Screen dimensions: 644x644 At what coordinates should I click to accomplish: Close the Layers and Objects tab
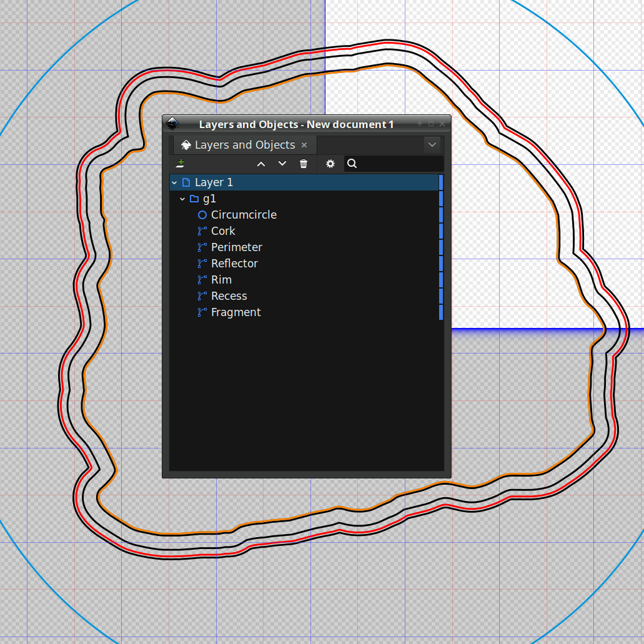tap(304, 144)
